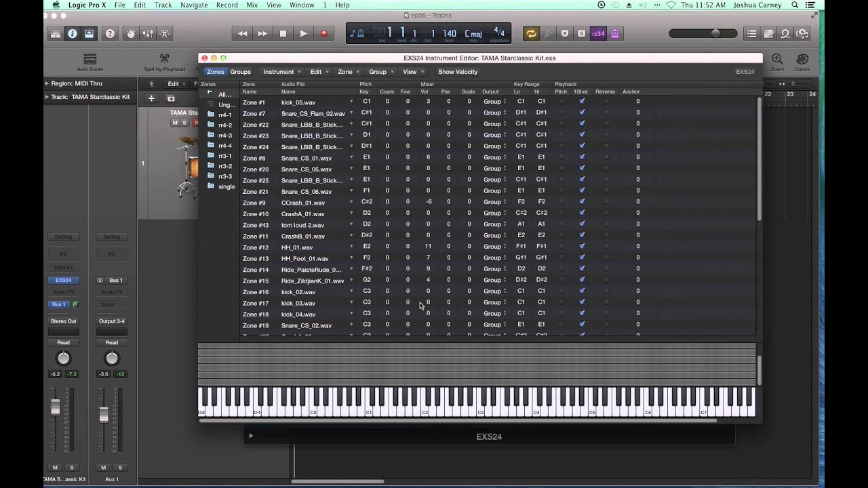This screenshot has height=488, width=868.
Task: Open the Mix menu
Action: tap(252, 5)
